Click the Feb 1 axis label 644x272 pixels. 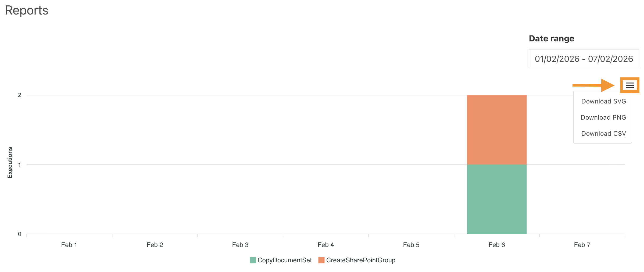[x=69, y=245]
